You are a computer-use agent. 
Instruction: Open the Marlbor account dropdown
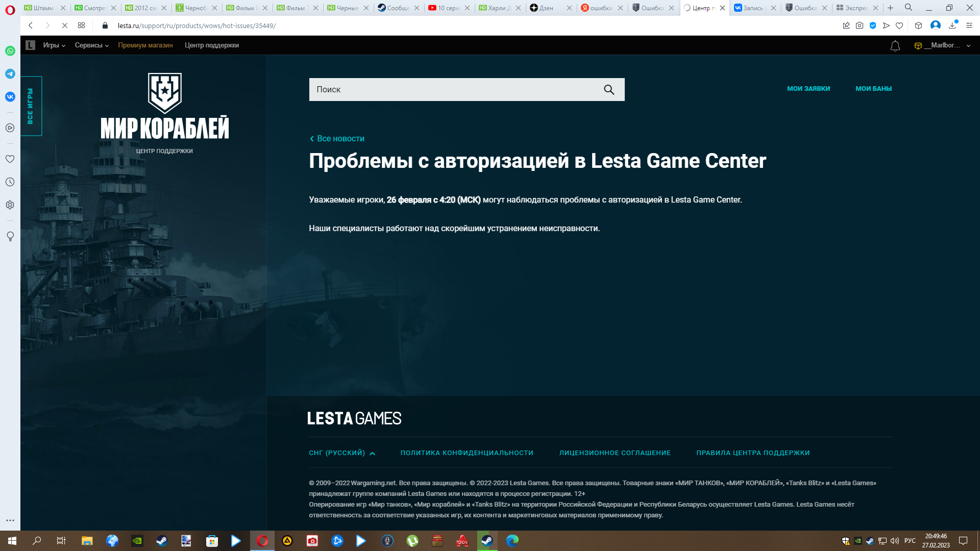click(x=942, y=45)
